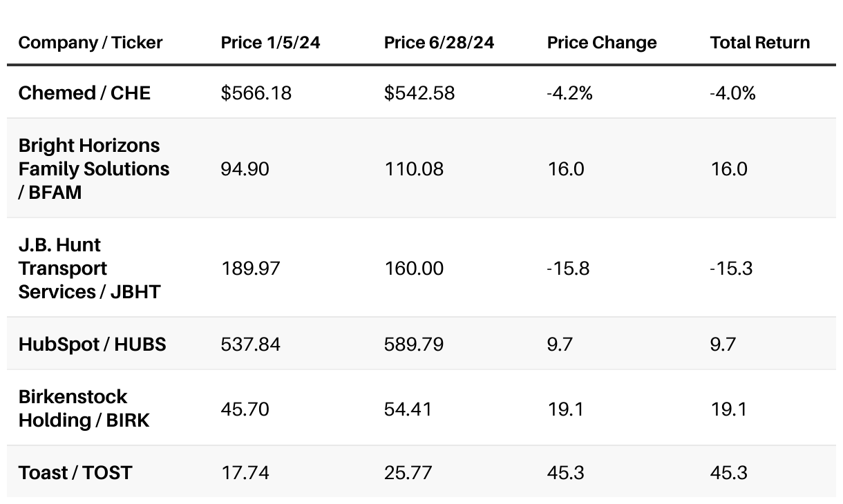Click J.B. Hunt Transport Services / JBHT
Screen dimensions: 843x504
tap(89, 268)
